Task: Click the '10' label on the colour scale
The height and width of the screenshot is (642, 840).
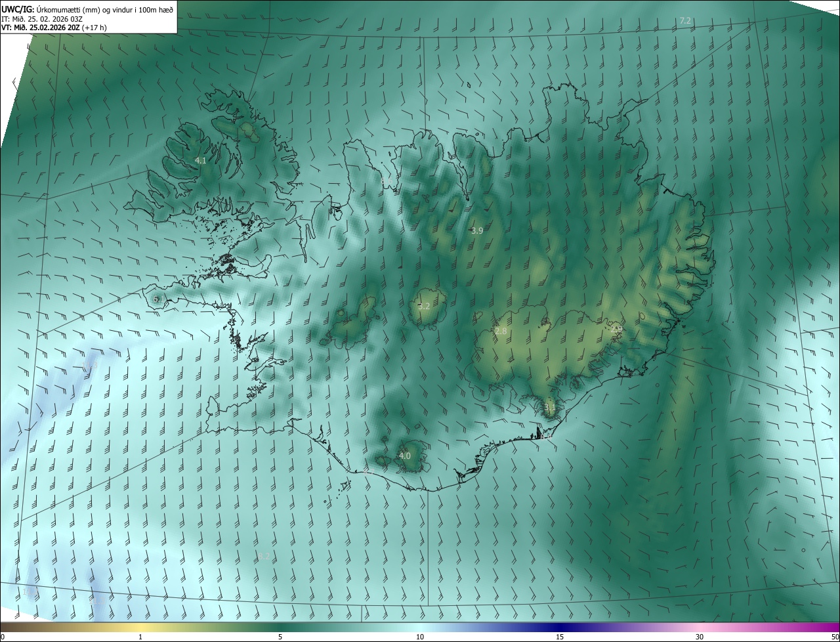Action: (420, 637)
